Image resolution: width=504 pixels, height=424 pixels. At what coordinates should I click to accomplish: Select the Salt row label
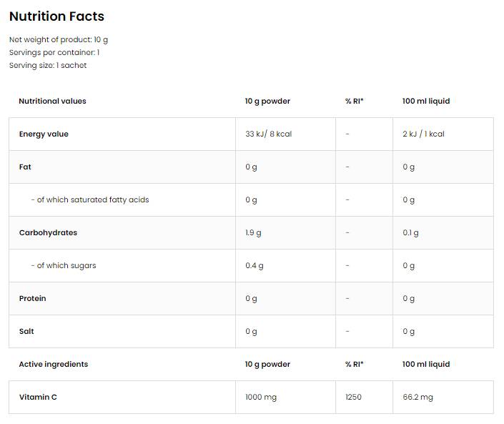[x=26, y=332]
